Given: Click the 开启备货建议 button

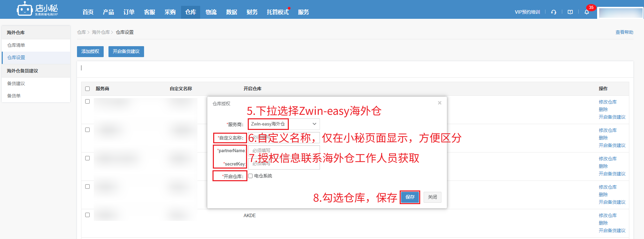Looking at the screenshot, I should 126,52.
